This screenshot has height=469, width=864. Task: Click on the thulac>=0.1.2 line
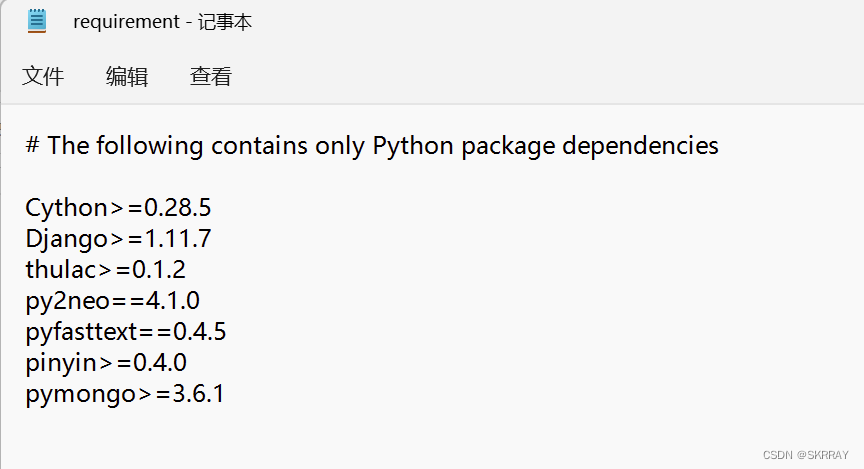coord(105,269)
